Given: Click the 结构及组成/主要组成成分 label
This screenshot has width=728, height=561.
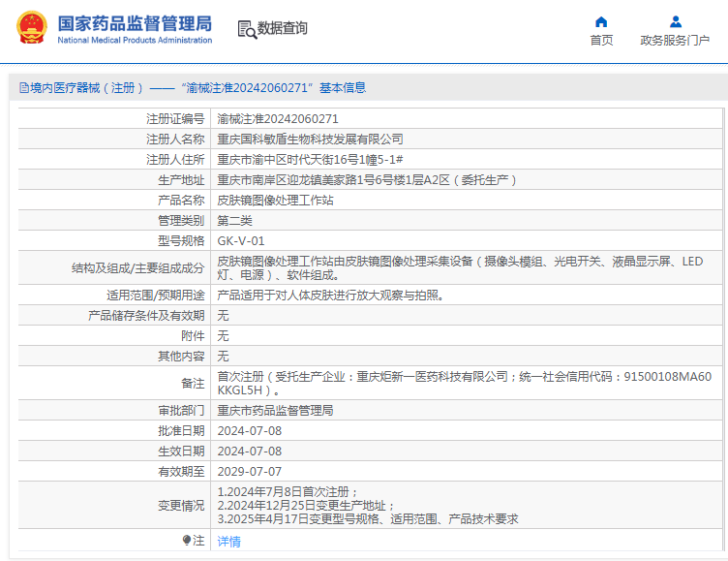Looking at the screenshot, I should (137, 268).
